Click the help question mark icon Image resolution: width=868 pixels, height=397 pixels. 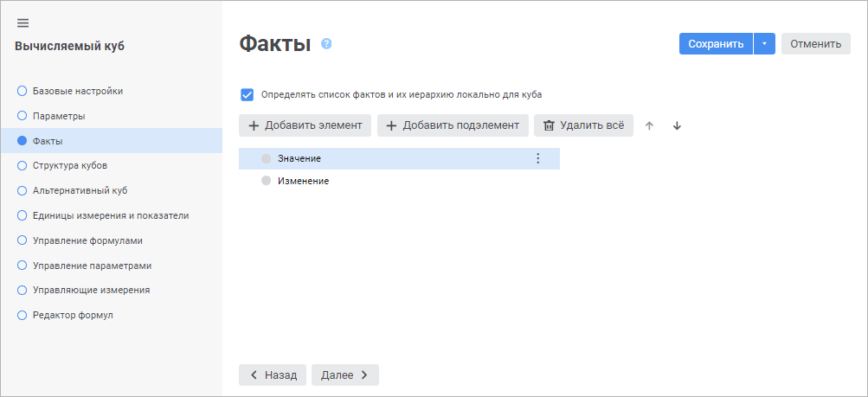[x=326, y=43]
